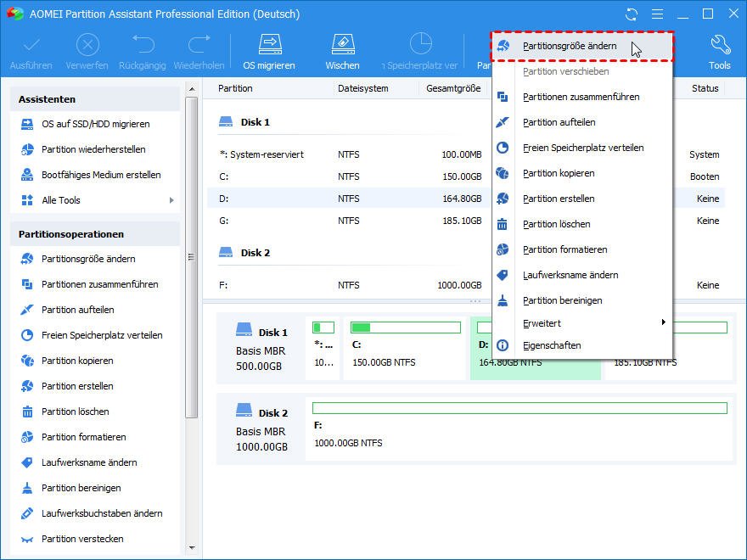
Task: Click Speicherplatz verteilen pie toolbar icon
Action: tap(421, 44)
